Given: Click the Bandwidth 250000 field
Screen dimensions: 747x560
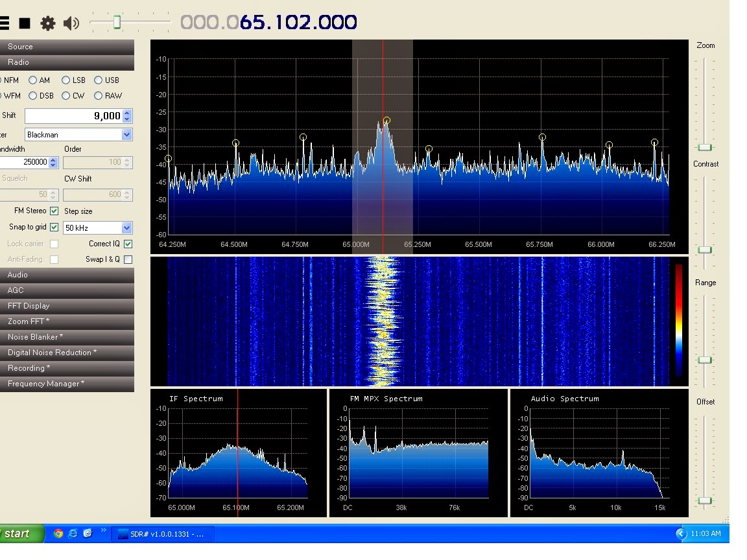Looking at the screenshot, I should (x=24, y=162).
